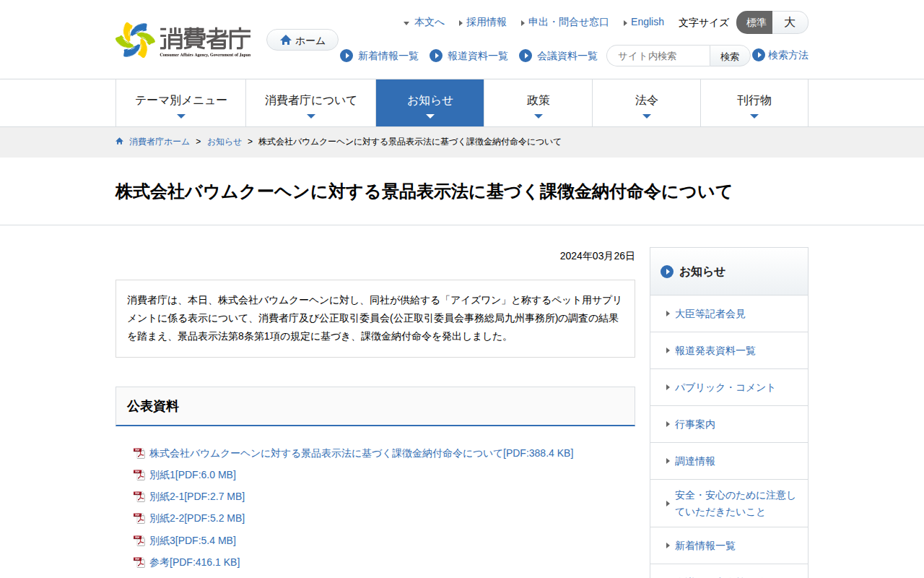This screenshot has width=924, height=578.
Task: Set text size to 標準
Action: pos(755,22)
